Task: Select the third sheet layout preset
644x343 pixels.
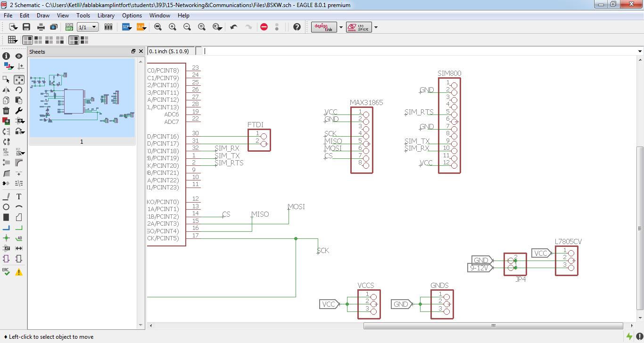Action: (49, 40)
